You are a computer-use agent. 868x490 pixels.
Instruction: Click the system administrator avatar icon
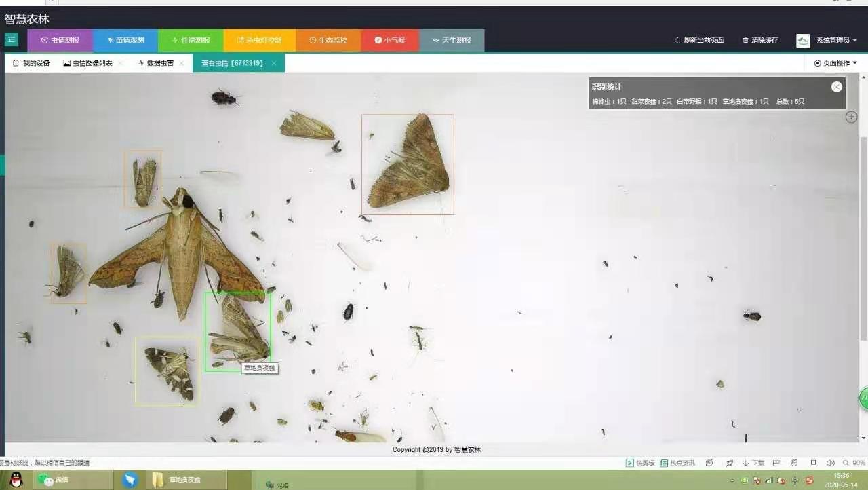(804, 41)
